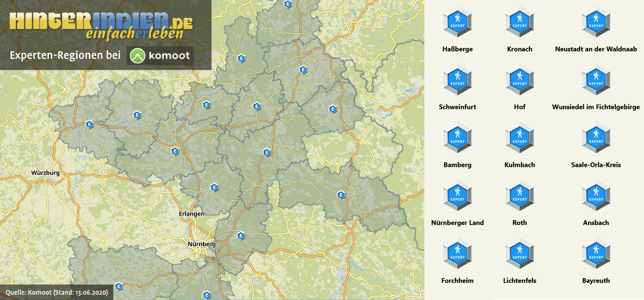Viewport: 644px width, 300px height.
Task: Click the Roth label
Action: tap(520, 223)
